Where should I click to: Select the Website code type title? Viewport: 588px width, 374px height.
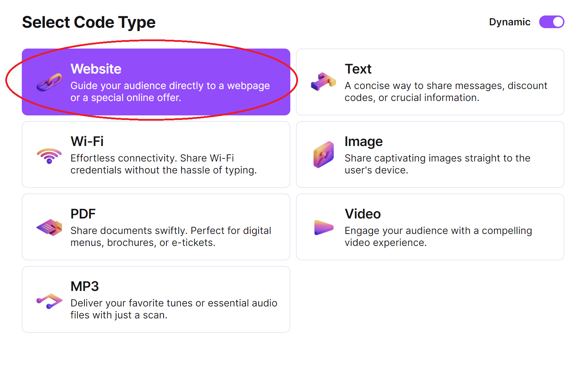(x=96, y=69)
